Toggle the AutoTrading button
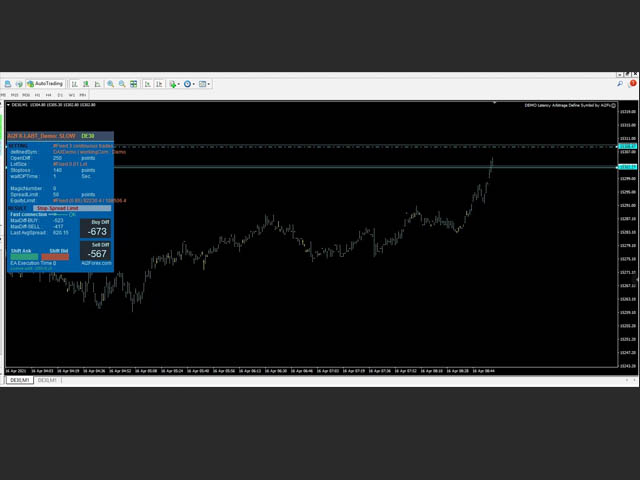 point(45,84)
